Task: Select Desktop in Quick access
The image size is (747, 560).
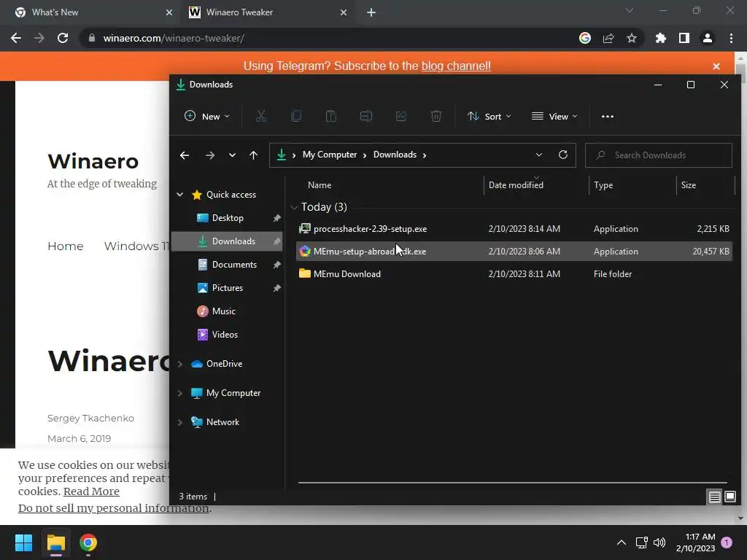Action: [228, 218]
